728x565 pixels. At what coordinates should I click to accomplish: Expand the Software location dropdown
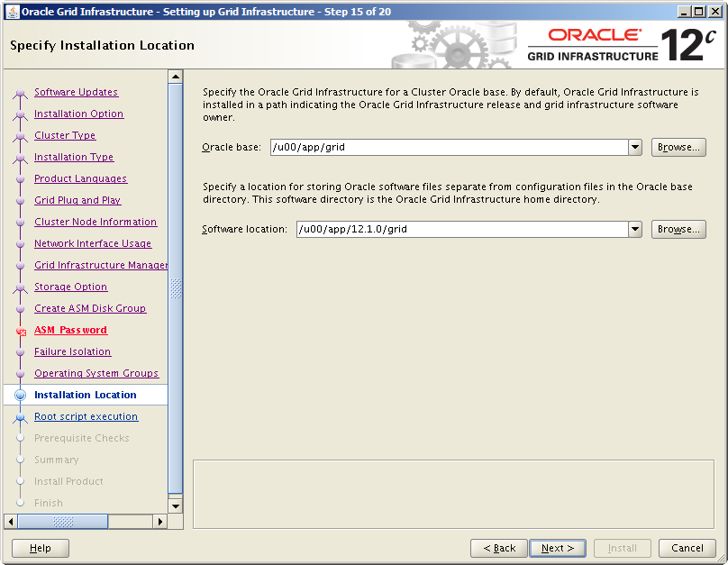635,229
